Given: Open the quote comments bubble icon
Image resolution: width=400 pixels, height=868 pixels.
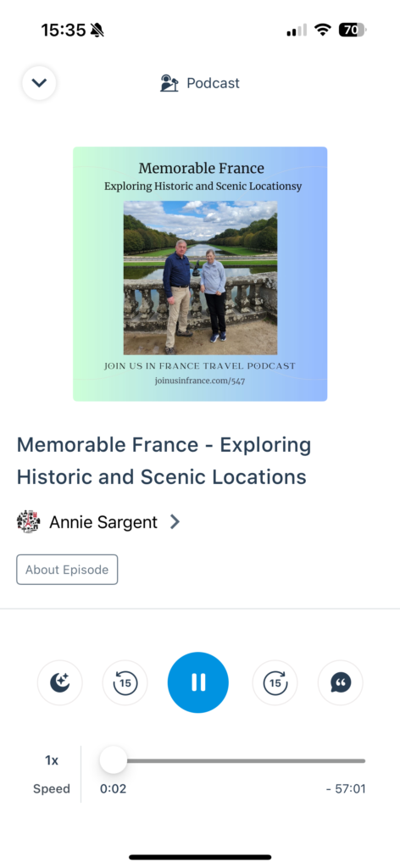Looking at the screenshot, I should point(340,682).
